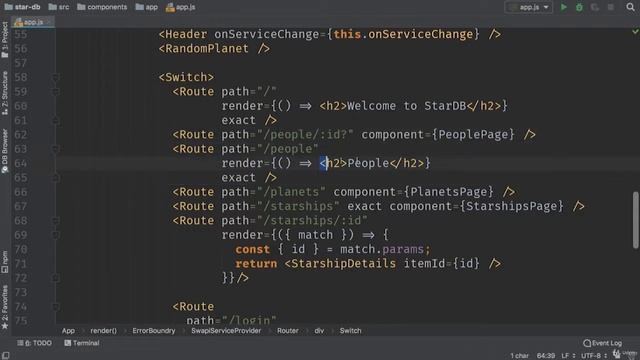Jump to ErrorBoundry in the breadcrumbs

pyautogui.click(x=153, y=331)
